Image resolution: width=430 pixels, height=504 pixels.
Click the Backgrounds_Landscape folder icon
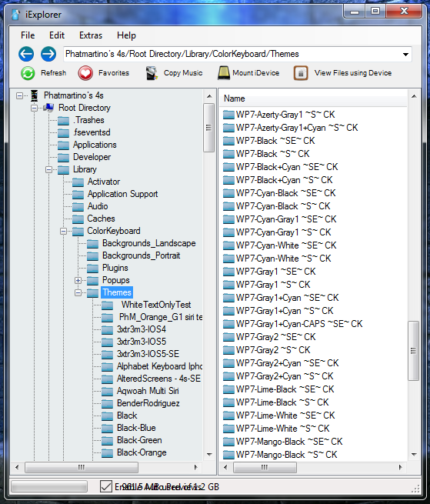click(x=92, y=244)
